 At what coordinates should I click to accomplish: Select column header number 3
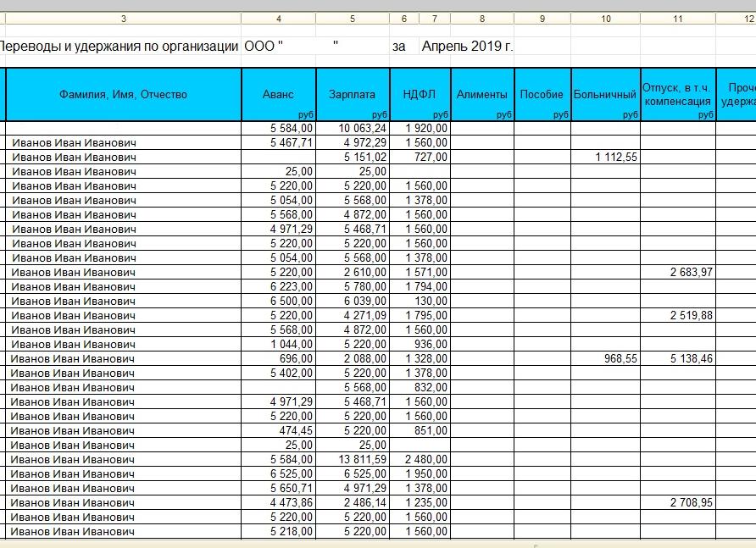pyautogui.click(x=124, y=19)
